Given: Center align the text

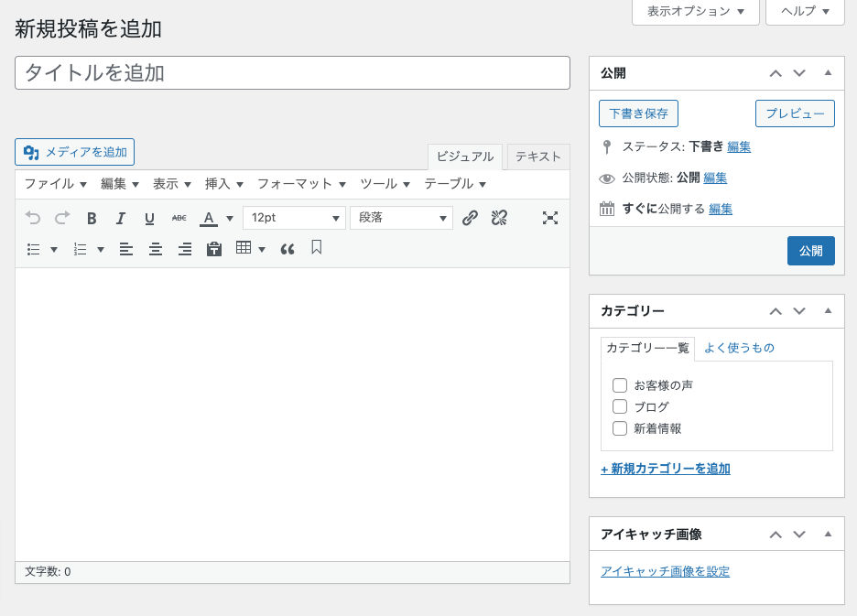Looking at the screenshot, I should coord(156,250).
